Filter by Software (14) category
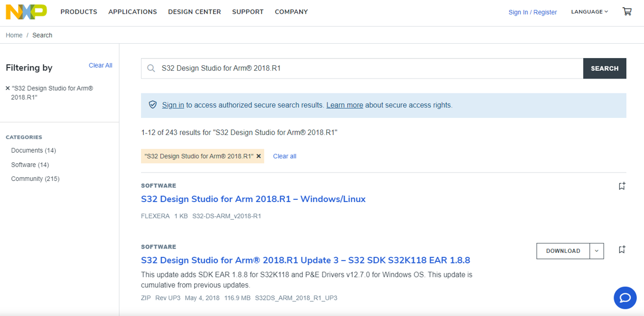Viewport: 644px width, 316px height. coord(30,165)
